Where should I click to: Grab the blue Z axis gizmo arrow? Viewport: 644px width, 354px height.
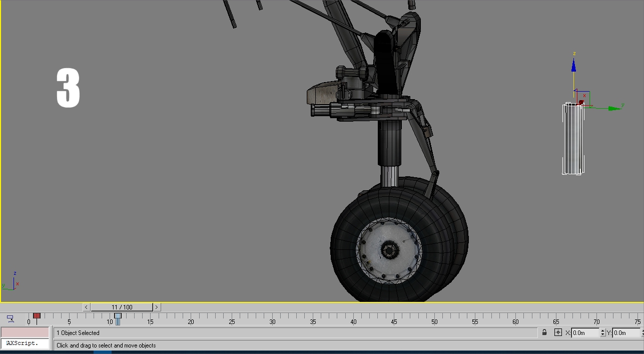point(573,66)
